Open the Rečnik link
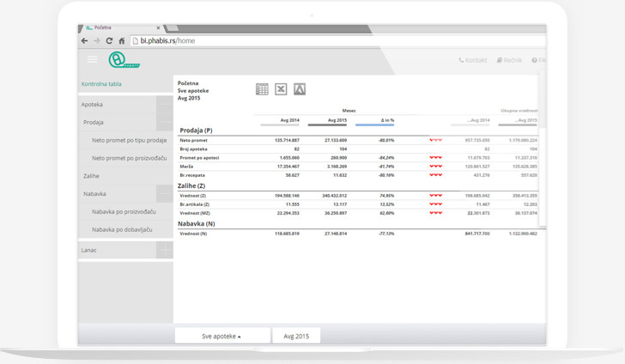The image size is (625, 364). pos(510,60)
